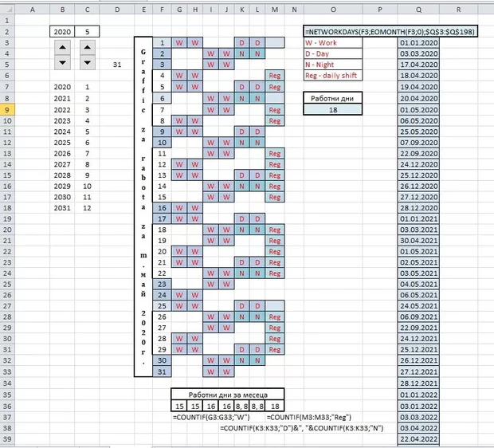Click year list cell 2031

pyautogui.click(x=62, y=208)
